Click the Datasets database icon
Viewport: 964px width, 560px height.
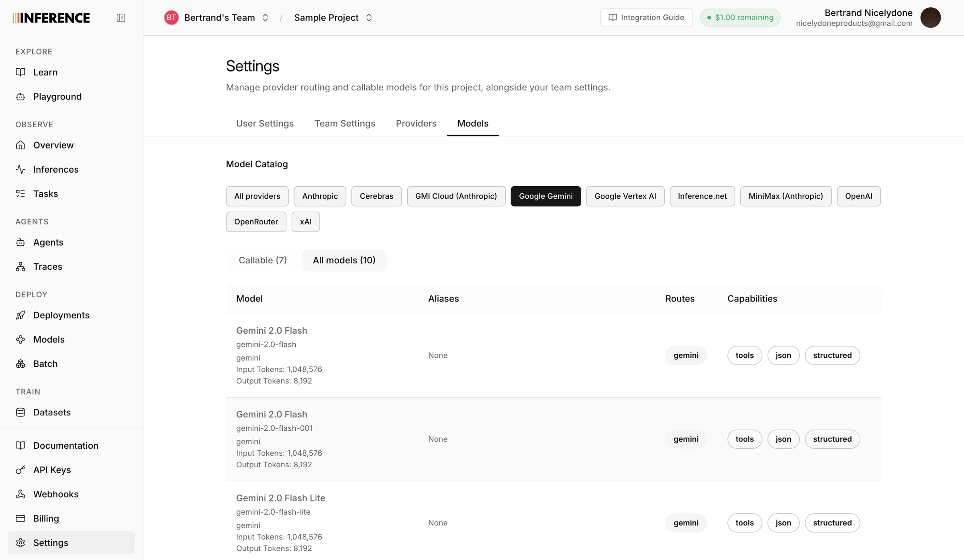20,412
